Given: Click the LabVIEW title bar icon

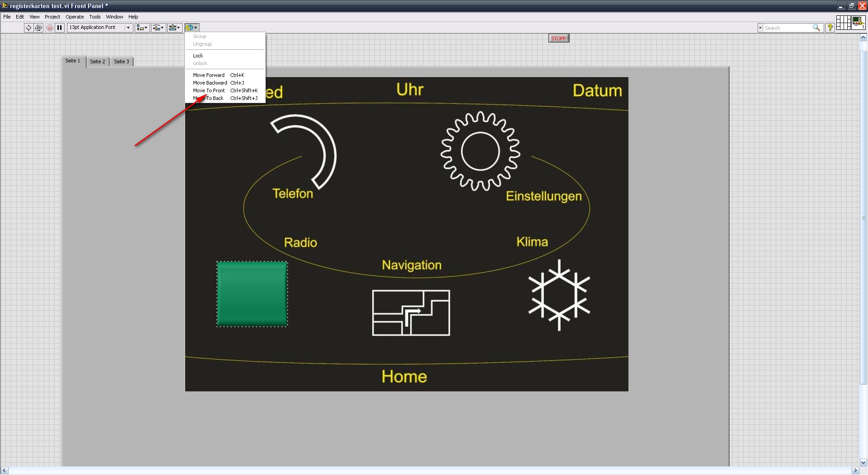Looking at the screenshot, I should point(5,6).
